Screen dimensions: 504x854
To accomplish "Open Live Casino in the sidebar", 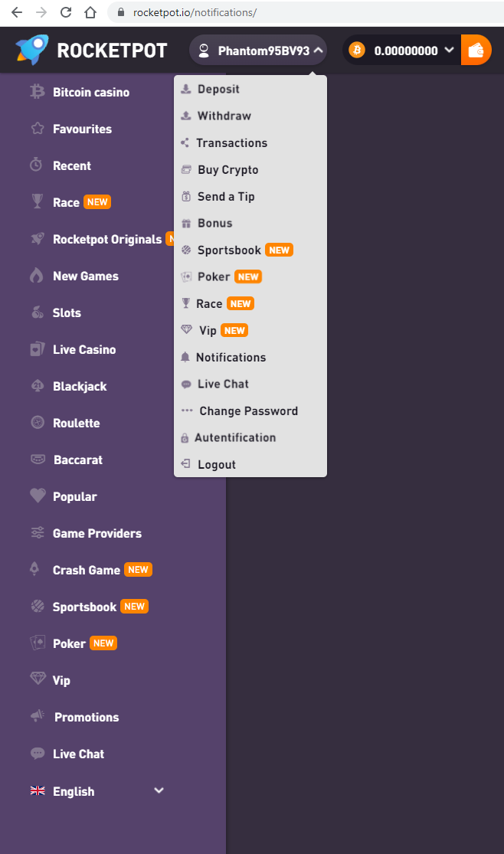I will tap(84, 349).
